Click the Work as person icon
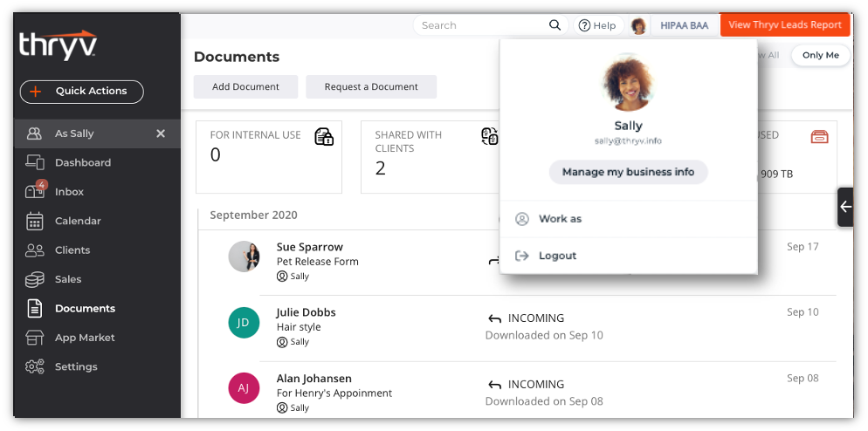Image resolution: width=868 pixels, height=431 pixels. 522,219
